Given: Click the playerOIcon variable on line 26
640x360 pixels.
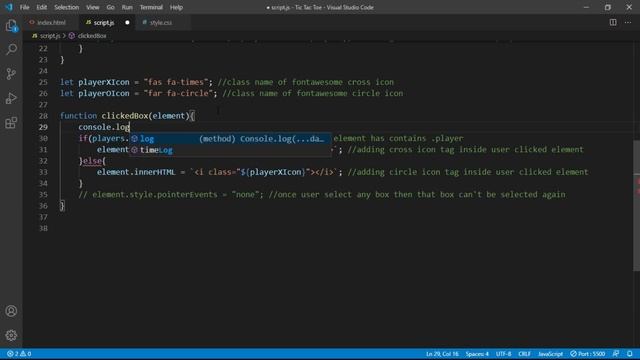Looking at the screenshot, I should [x=104, y=93].
